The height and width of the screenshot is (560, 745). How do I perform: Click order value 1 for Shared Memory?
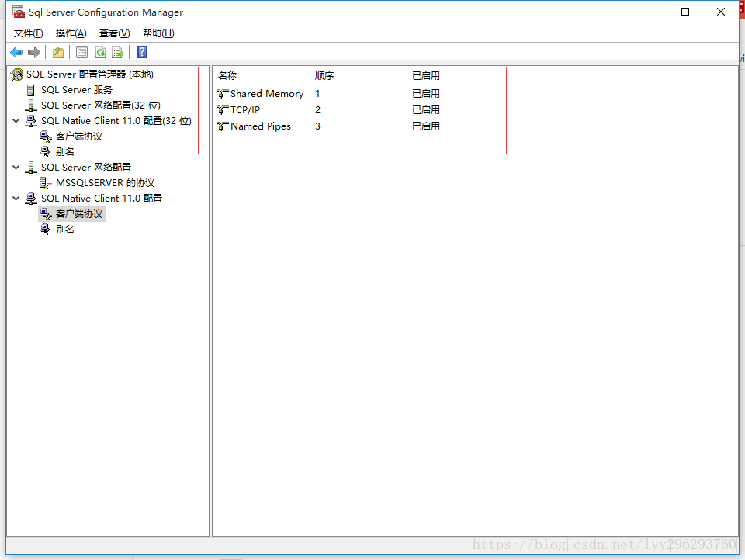click(x=317, y=94)
